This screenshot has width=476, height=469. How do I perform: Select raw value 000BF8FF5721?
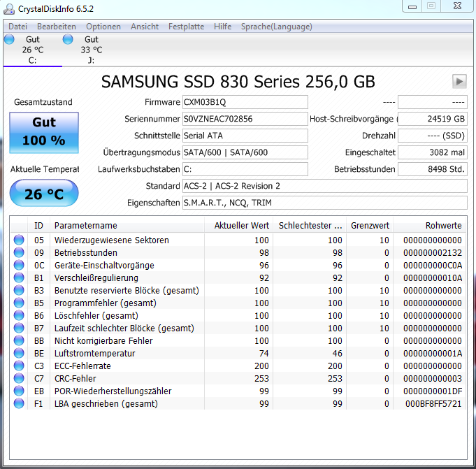click(x=433, y=404)
